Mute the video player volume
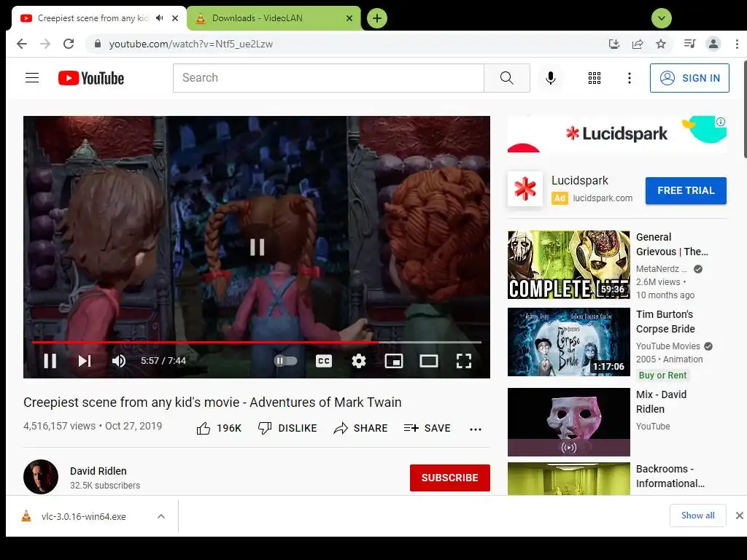747x560 pixels. (119, 360)
